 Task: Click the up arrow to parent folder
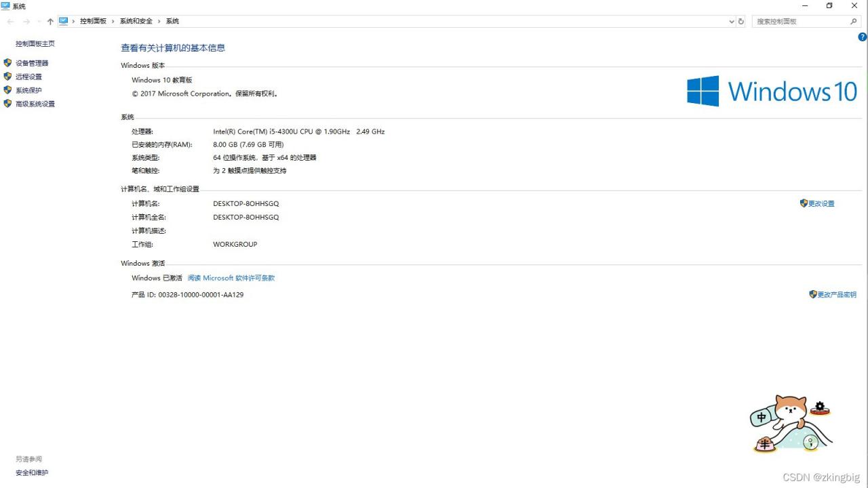(x=50, y=22)
